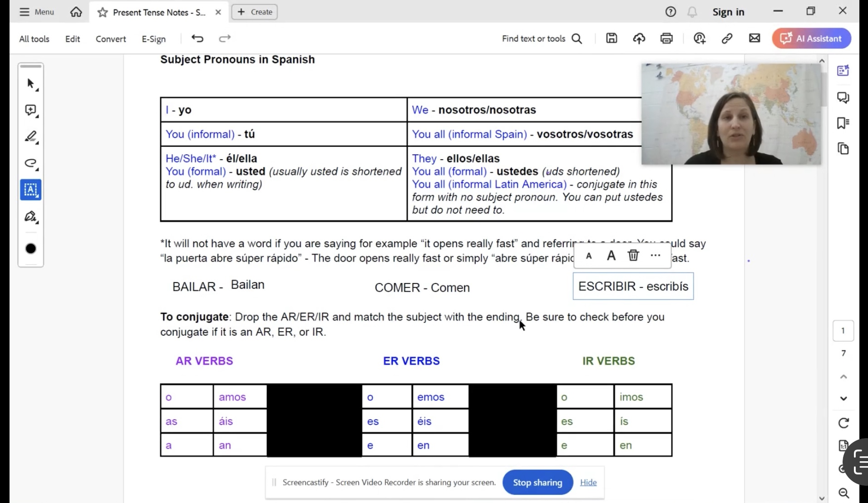The height and width of the screenshot is (503, 868).
Task: Click the Subject Pronouns in Spanish heading
Action: tap(237, 59)
